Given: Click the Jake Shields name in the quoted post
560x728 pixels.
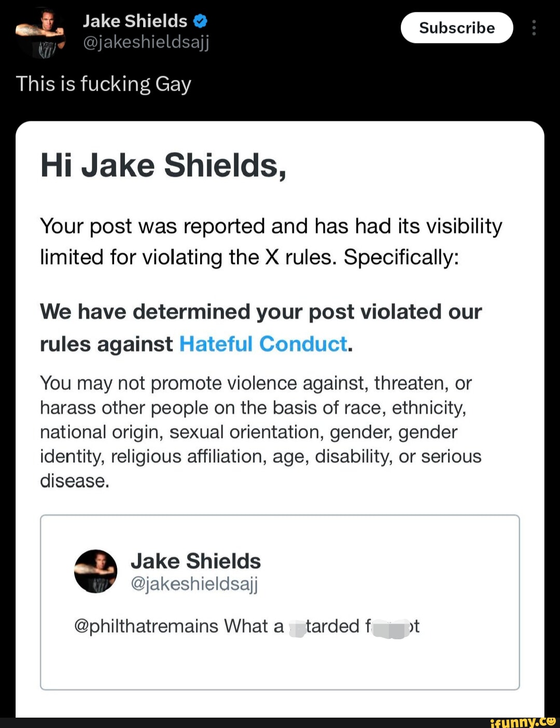Looking at the screenshot, I should click(195, 561).
